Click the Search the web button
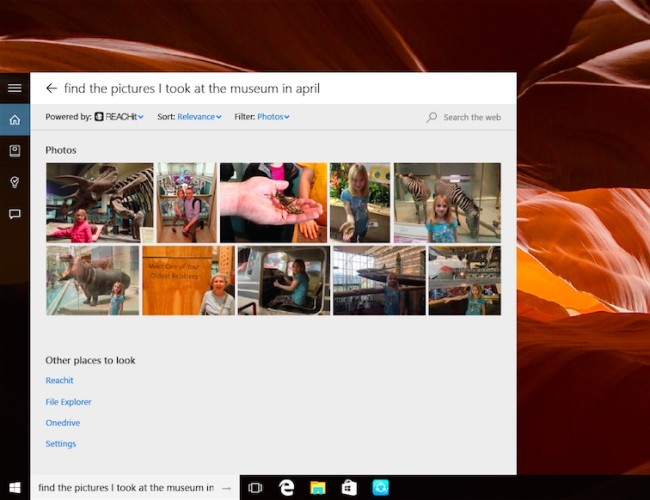Viewport: 650px width, 500px height. tap(464, 117)
